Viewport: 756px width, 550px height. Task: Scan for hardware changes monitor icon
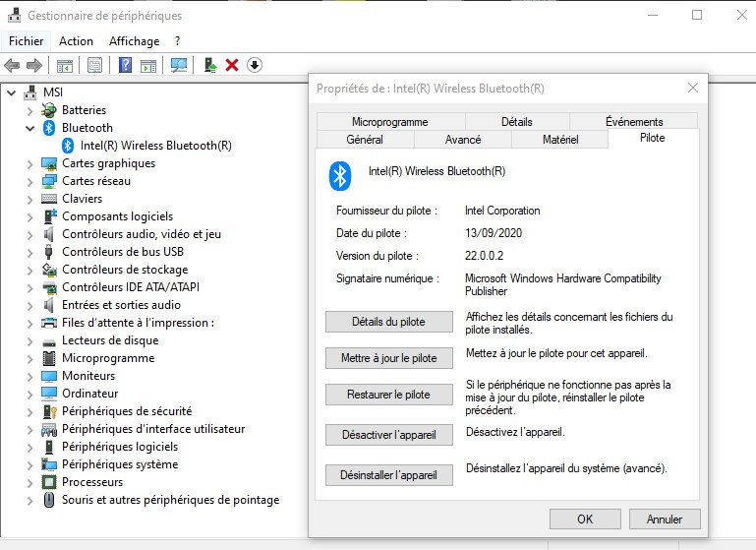pyautogui.click(x=179, y=65)
